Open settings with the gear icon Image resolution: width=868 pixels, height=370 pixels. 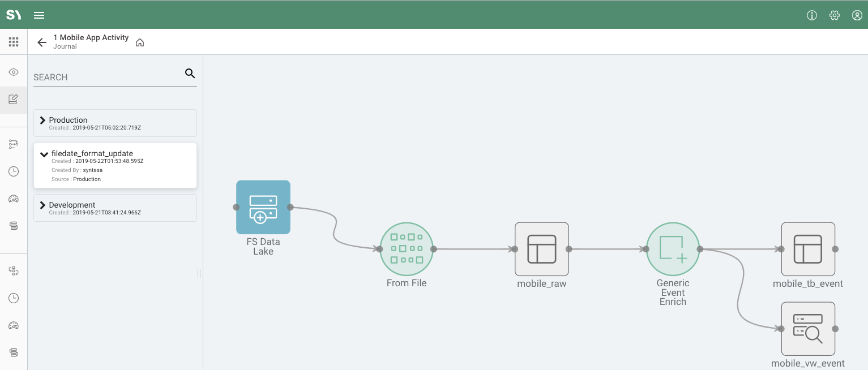834,15
